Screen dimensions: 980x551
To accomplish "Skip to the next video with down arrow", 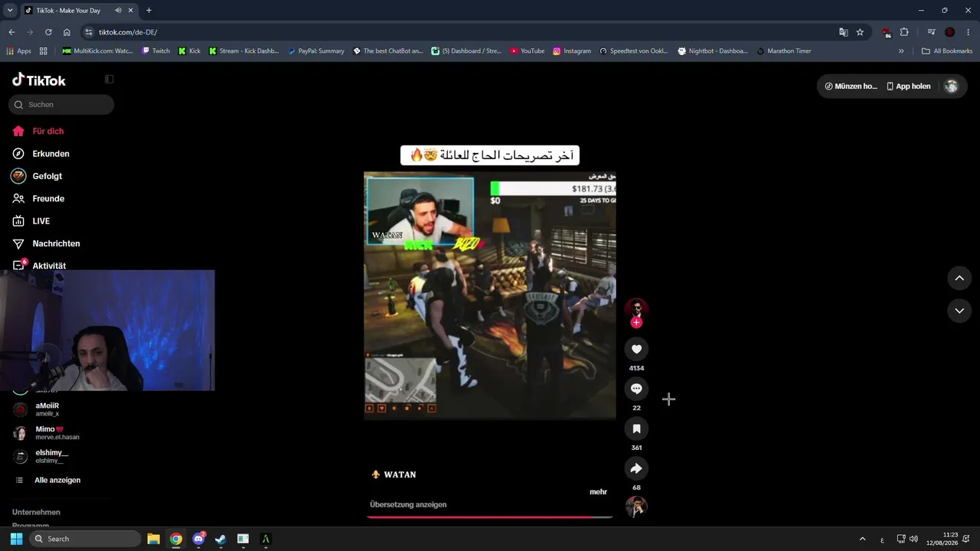I will tap(959, 311).
